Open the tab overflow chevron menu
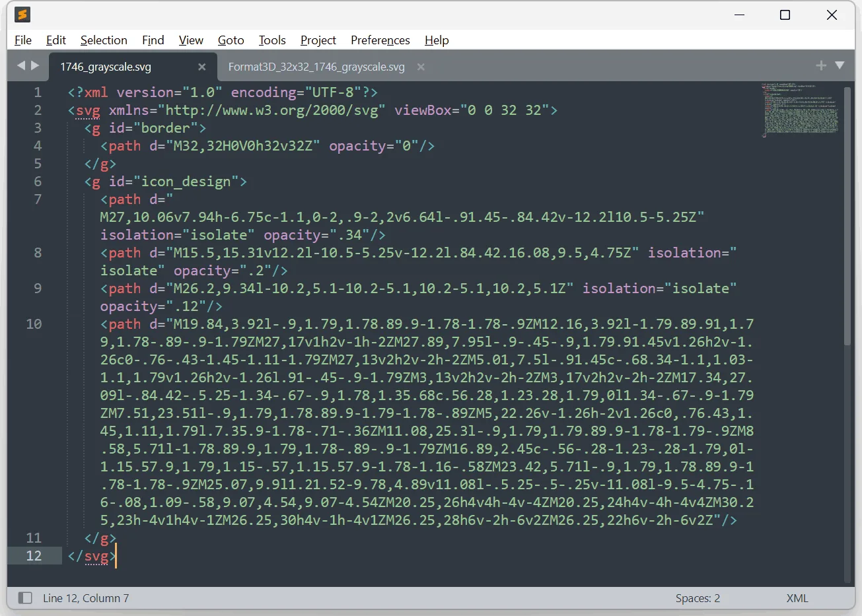This screenshot has height=616, width=862. [840, 65]
